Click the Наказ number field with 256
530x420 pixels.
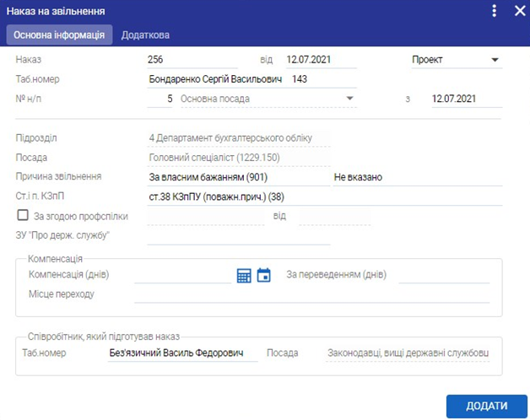[x=191, y=60]
